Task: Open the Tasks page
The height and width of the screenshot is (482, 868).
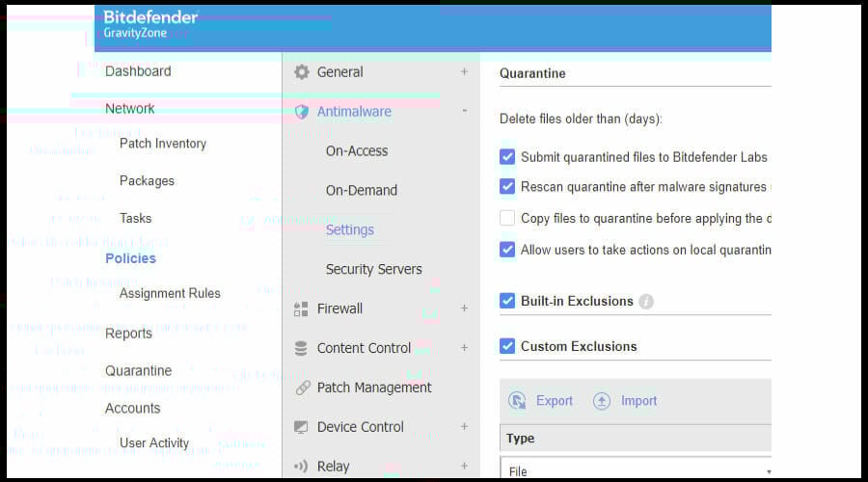Action: pos(136,218)
